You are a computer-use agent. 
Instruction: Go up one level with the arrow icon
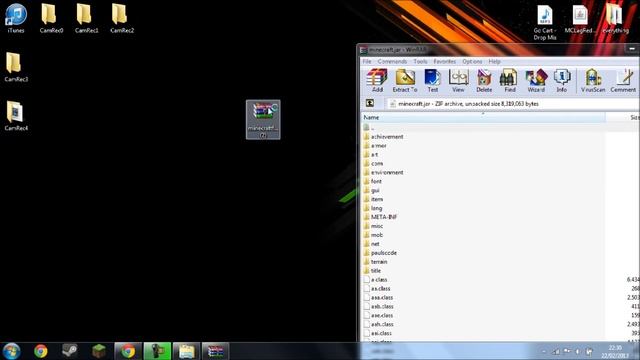coord(370,103)
